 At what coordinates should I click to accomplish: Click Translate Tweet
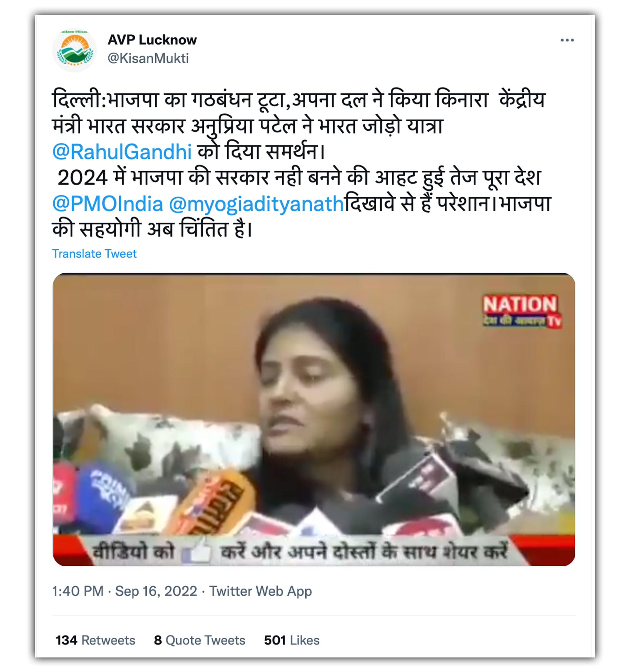click(94, 254)
